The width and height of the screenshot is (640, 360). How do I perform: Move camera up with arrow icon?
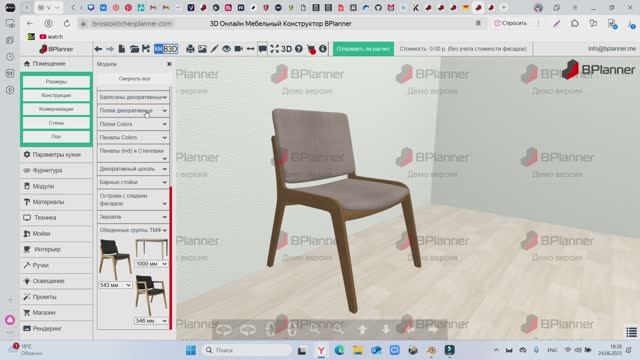pos(362,329)
